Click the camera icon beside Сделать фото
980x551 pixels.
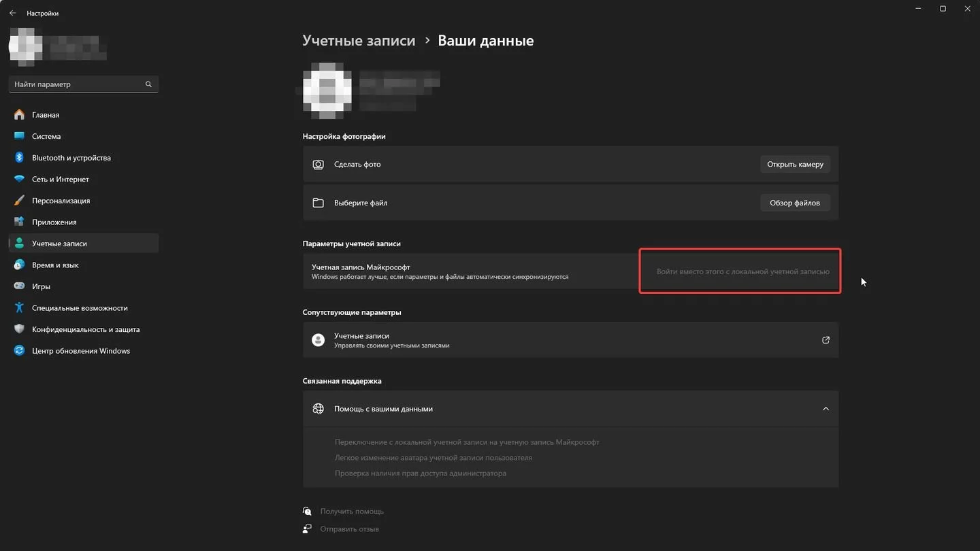(318, 164)
